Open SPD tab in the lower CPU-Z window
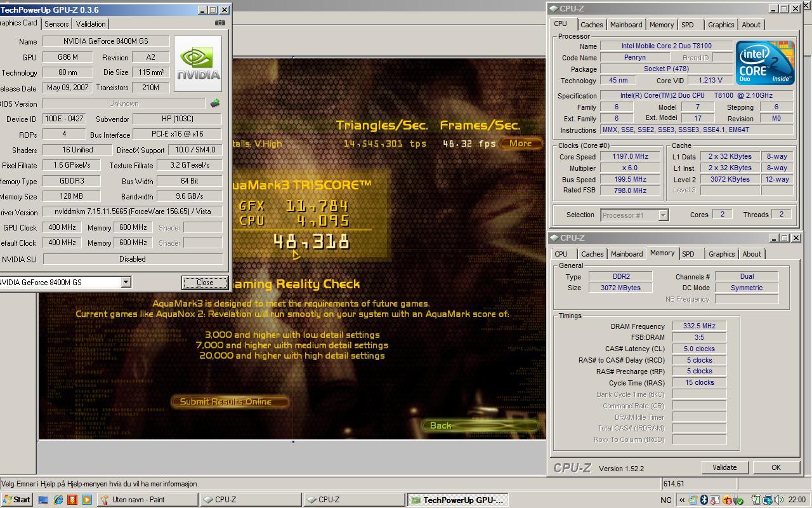The height and width of the screenshot is (508, 812). [688, 254]
